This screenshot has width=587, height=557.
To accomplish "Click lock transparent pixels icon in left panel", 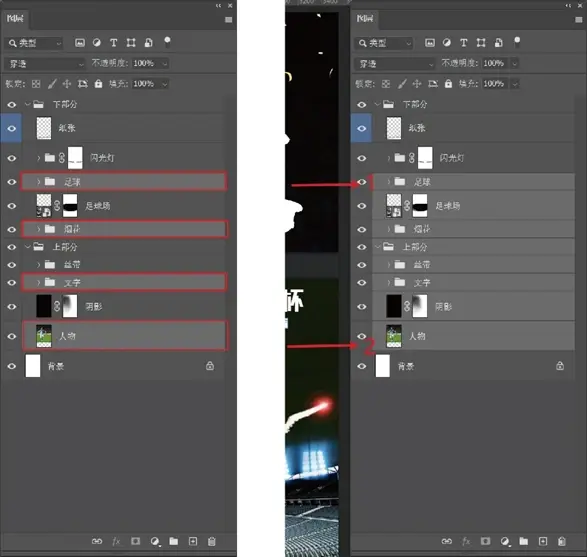I will coord(36,84).
